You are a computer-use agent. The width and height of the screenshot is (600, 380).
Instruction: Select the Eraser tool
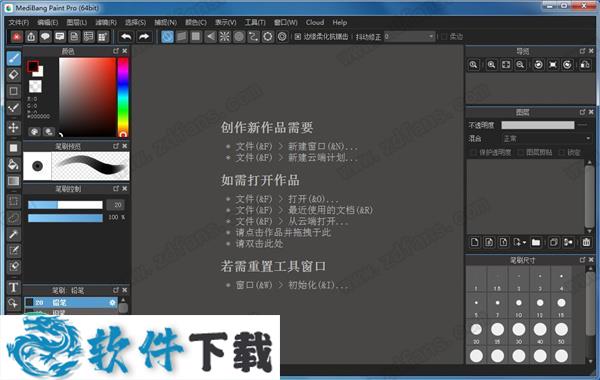[x=14, y=75]
